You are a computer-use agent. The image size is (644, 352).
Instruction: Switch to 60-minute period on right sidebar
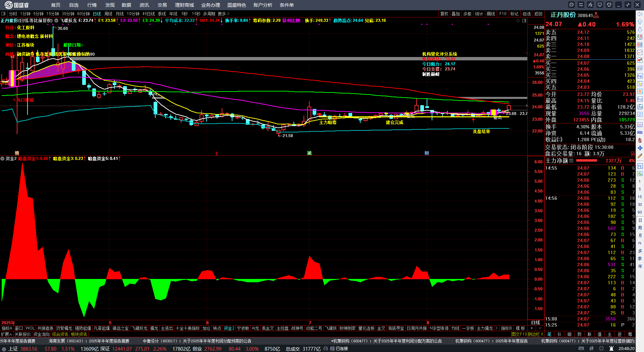pyautogui.click(x=640, y=212)
